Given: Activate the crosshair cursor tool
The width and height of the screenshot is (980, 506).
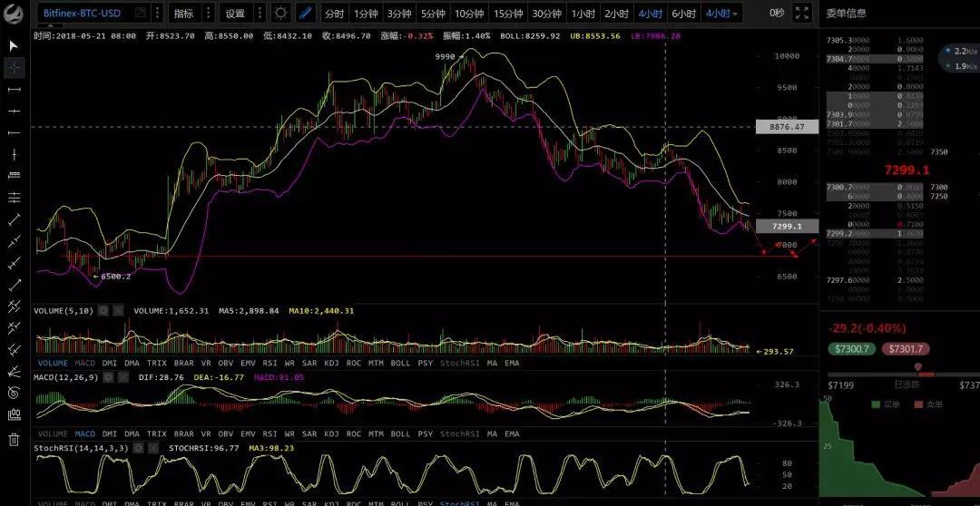Looking at the screenshot, I should point(14,67).
